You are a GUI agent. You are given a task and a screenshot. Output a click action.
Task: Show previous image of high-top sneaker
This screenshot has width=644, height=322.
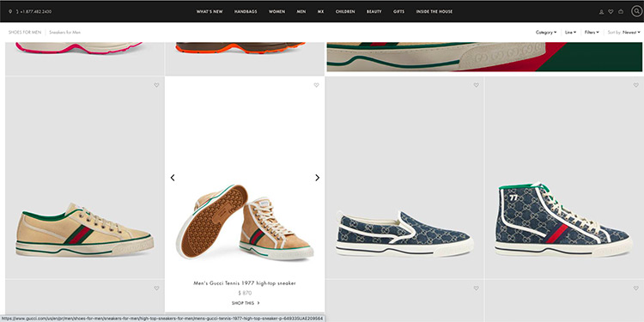point(173,178)
